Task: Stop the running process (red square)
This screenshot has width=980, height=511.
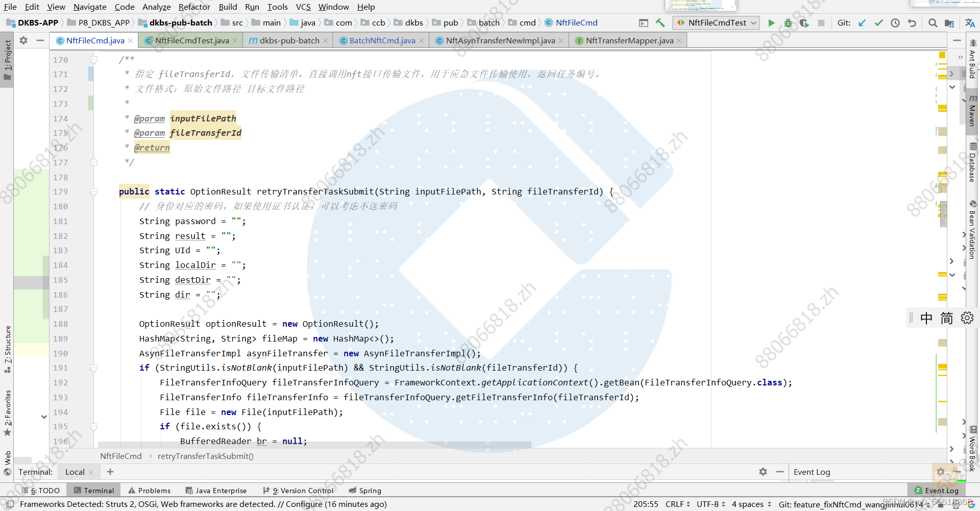Action: [822, 23]
